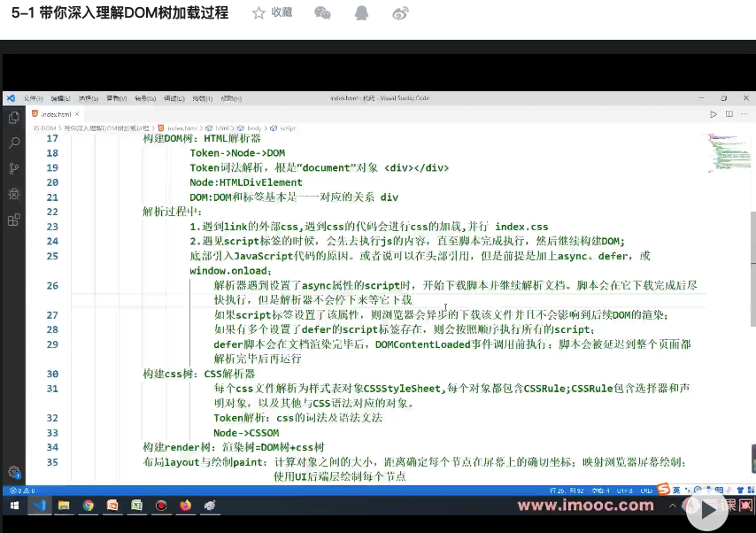Open Search in the VS Code activity bar
The height and width of the screenshot is (533, 756).
pos(14,142)
